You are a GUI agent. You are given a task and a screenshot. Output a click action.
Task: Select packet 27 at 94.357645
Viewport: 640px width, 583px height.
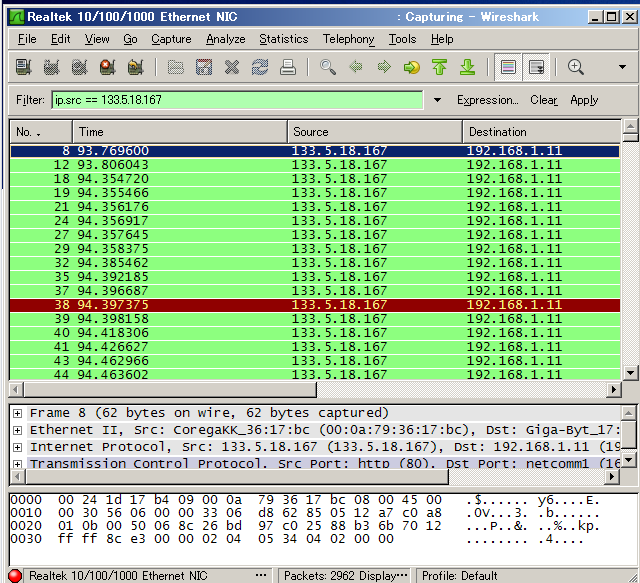coord(315,235)
